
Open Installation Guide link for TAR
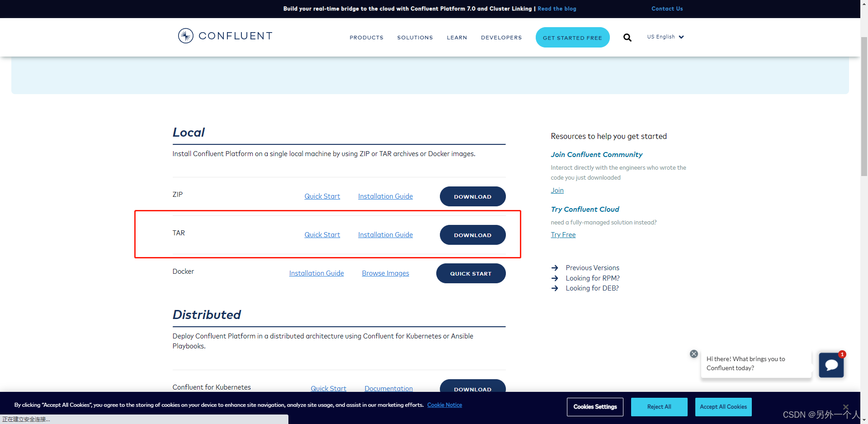coord(385,235)
